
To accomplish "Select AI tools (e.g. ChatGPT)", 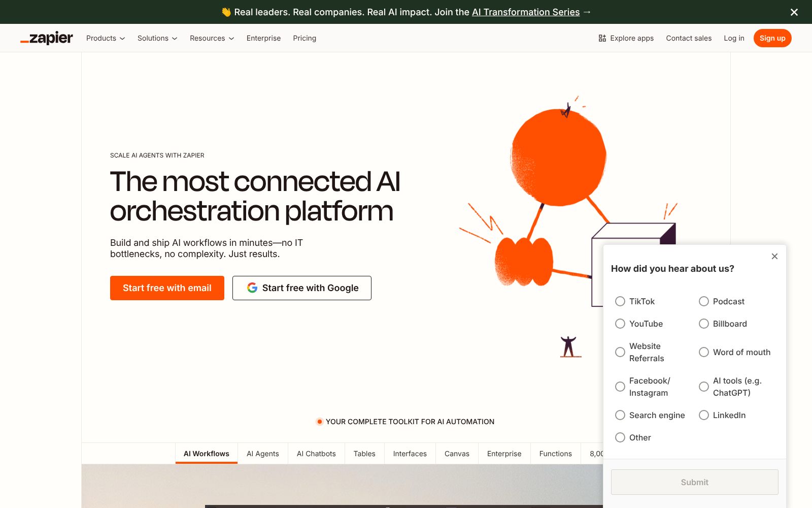I will pyautogui.click(x=704, y=387).
